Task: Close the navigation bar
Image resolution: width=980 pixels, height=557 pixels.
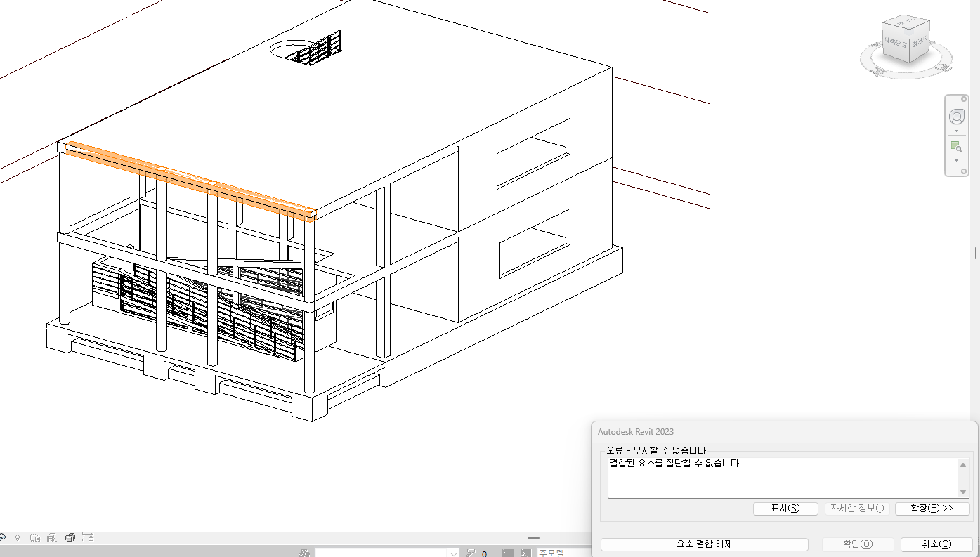Action: point(963,100)
